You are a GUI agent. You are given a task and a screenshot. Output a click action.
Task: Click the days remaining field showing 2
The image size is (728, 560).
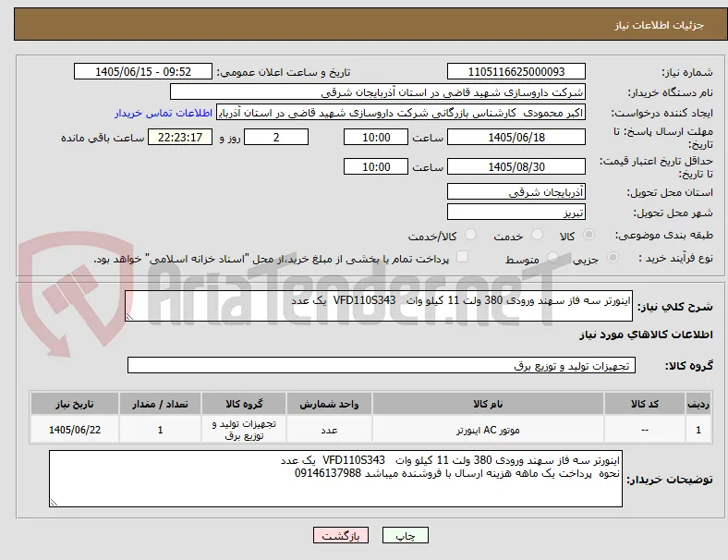click(x=276, y=138)
